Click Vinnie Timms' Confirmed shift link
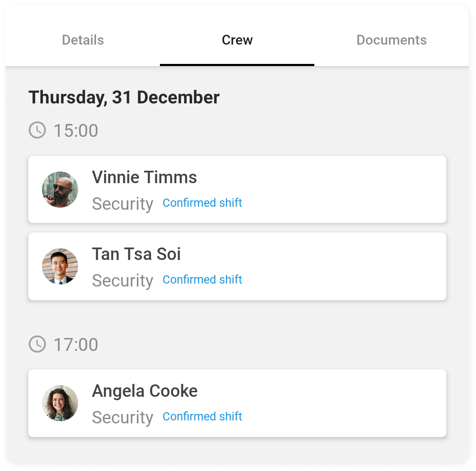 (x=202, y=203)
